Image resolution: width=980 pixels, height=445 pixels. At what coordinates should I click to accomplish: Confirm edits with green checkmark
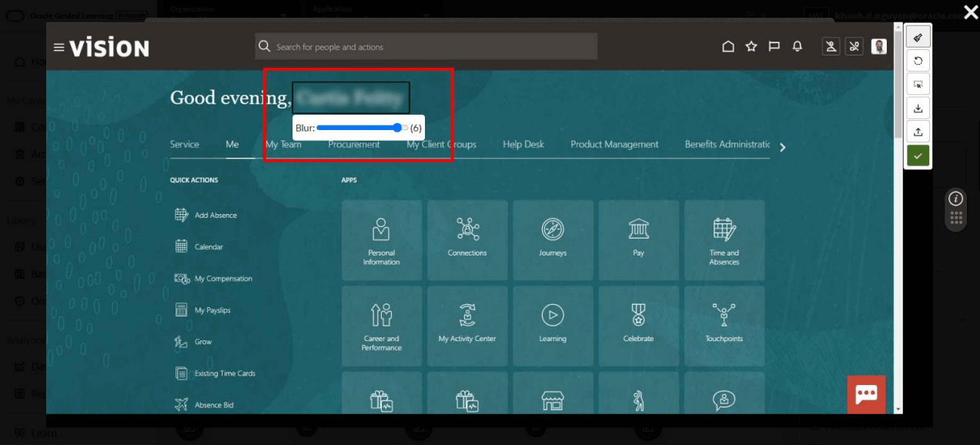918,156
